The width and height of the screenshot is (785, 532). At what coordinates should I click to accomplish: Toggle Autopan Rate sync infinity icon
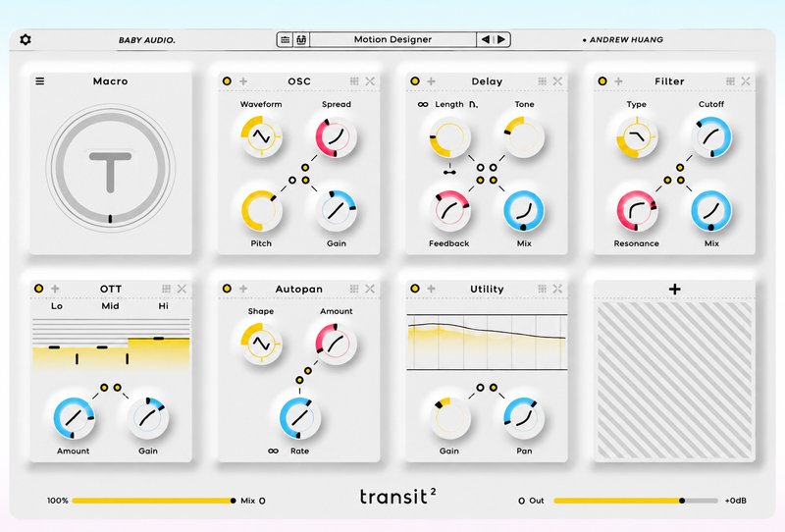click(x=274, y=451)
